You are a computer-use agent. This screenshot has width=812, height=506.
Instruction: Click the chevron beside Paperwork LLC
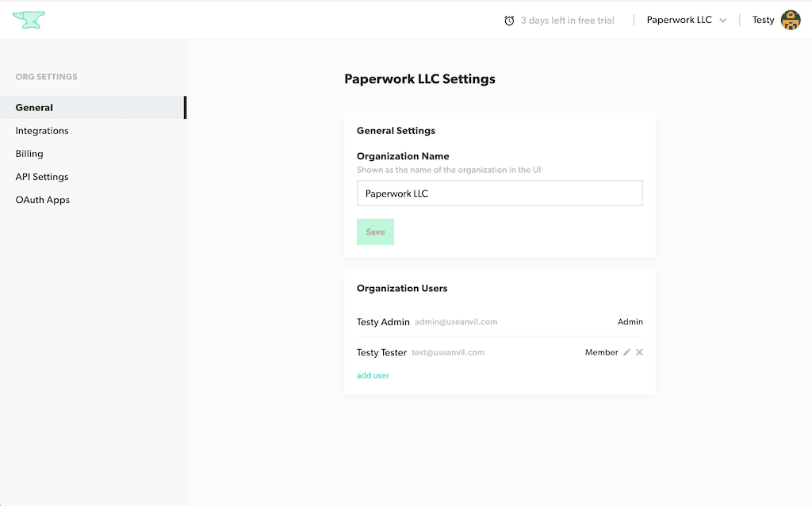pyautogui.click(x=723, y=21)
